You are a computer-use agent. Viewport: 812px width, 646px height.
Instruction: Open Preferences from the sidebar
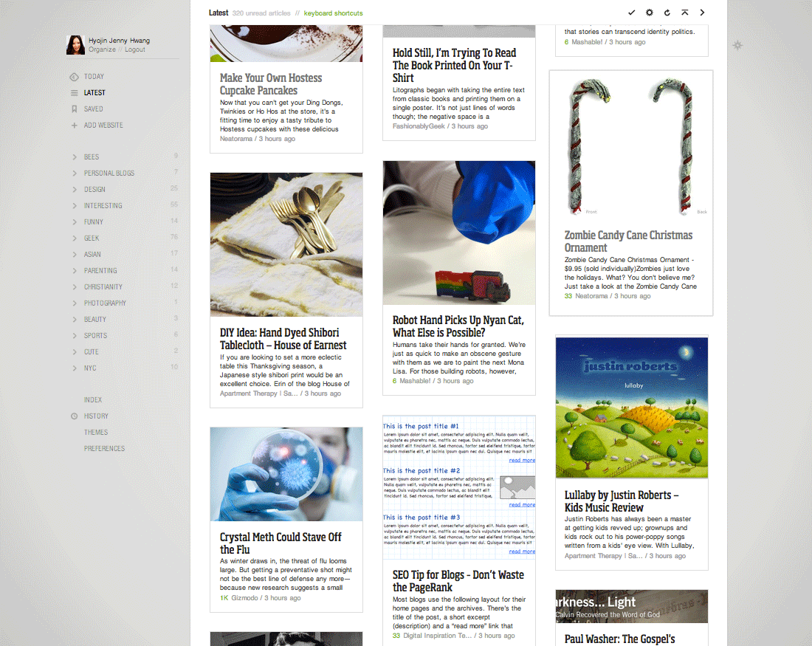[x=104, y=449]
